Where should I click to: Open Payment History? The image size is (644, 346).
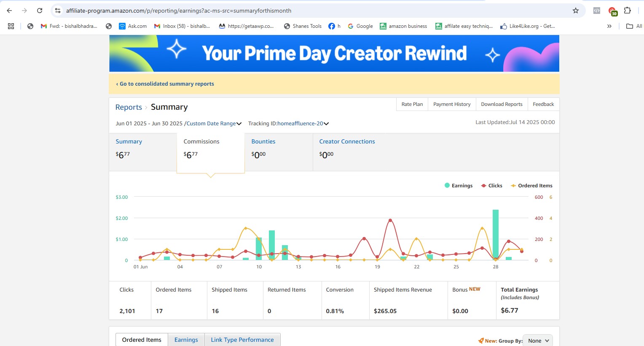[452, 104]
